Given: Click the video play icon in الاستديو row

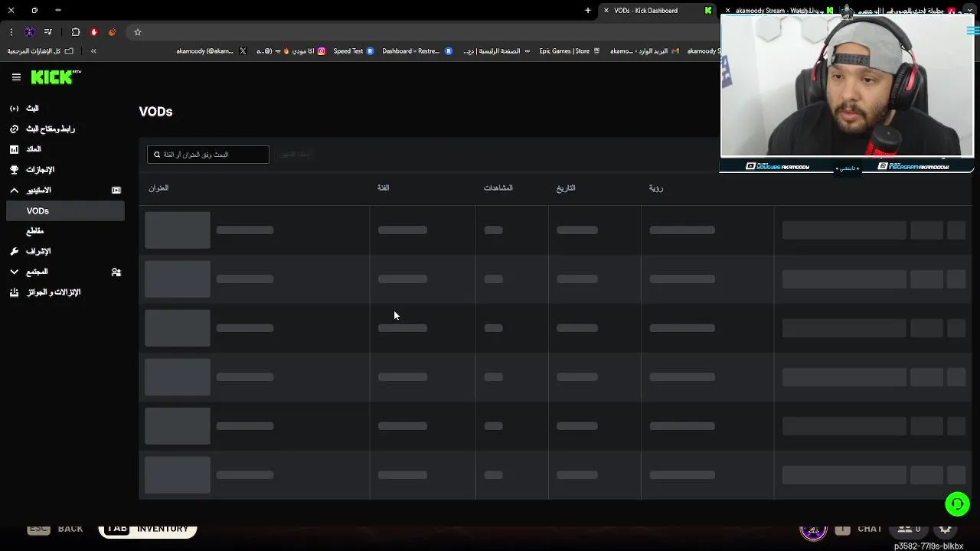Looking at the screenshot, I should click(x=116, y=191).
